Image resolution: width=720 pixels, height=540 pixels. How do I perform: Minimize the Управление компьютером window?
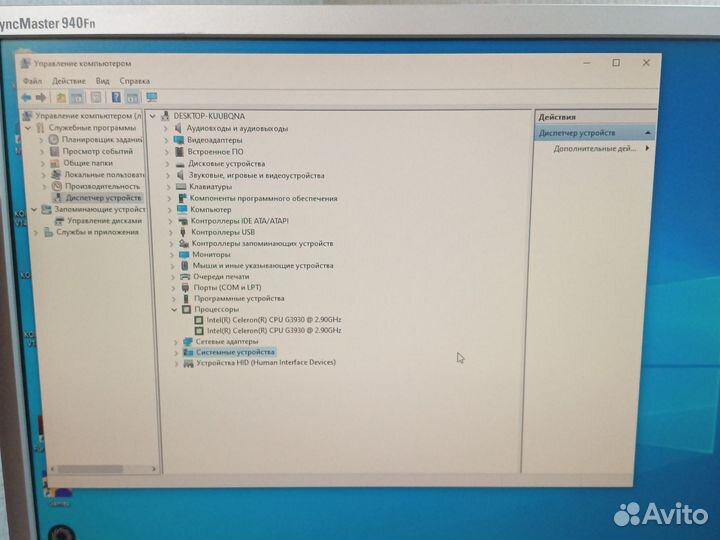(x=586, y=62)
